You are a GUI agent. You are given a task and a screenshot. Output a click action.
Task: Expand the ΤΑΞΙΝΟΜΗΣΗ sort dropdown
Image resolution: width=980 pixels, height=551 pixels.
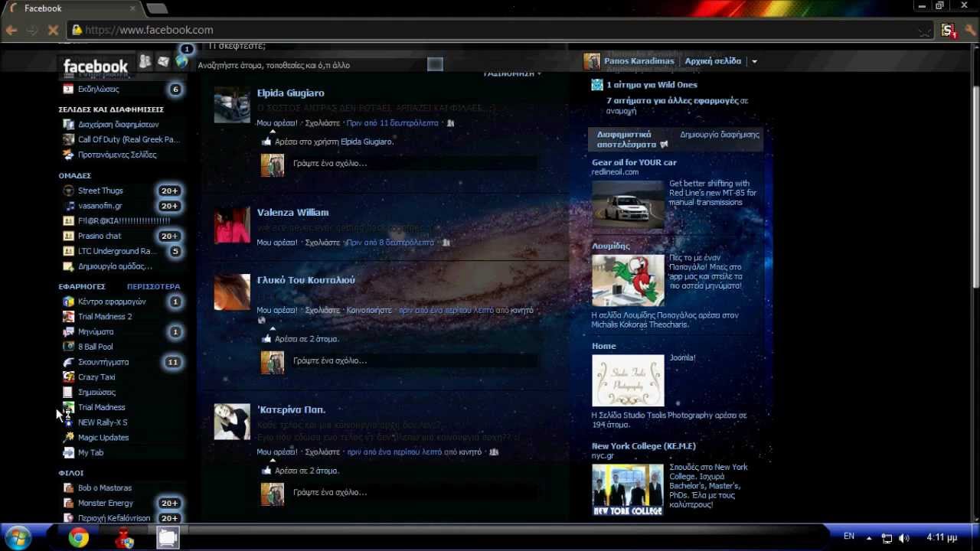point(512,73)
